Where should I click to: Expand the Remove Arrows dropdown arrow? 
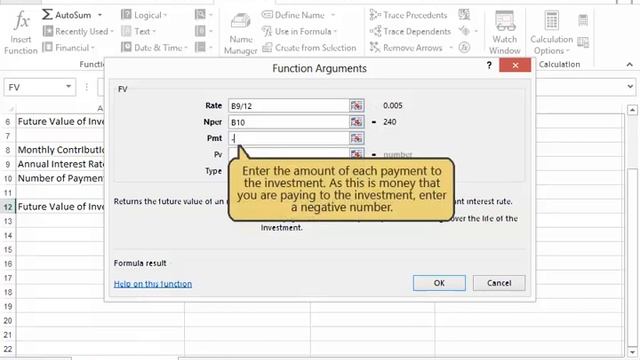pos(451,48)
